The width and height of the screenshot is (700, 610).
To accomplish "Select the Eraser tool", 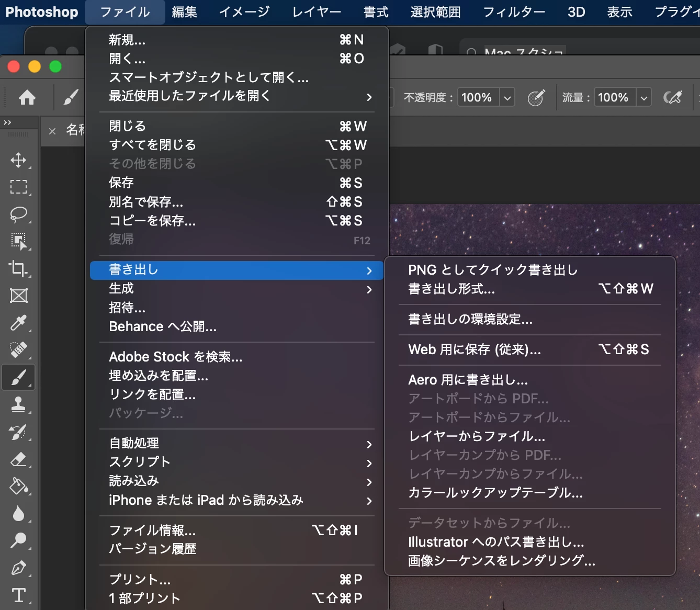I will pyautogui.click(x=18, y=459).
